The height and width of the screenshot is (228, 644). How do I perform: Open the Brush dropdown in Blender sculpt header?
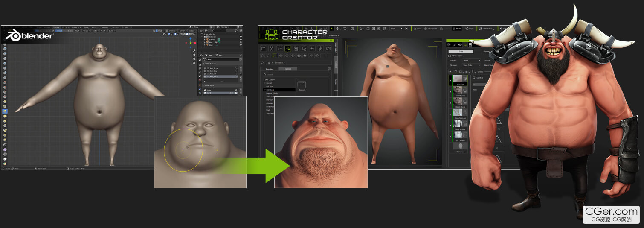(x=78, y=31)
